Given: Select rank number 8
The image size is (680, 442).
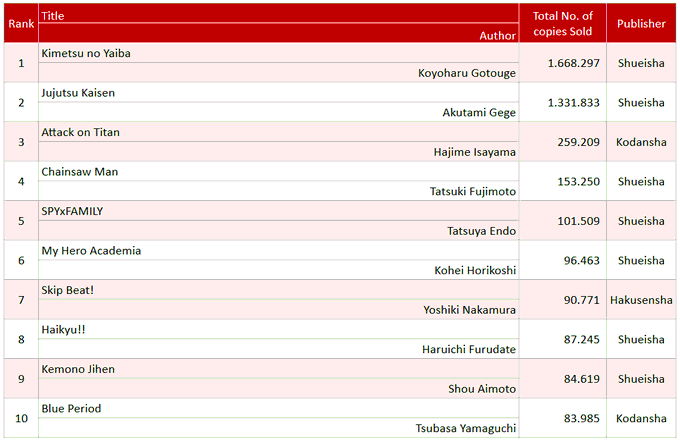Looking at the screenshot, I should (21, 340).
